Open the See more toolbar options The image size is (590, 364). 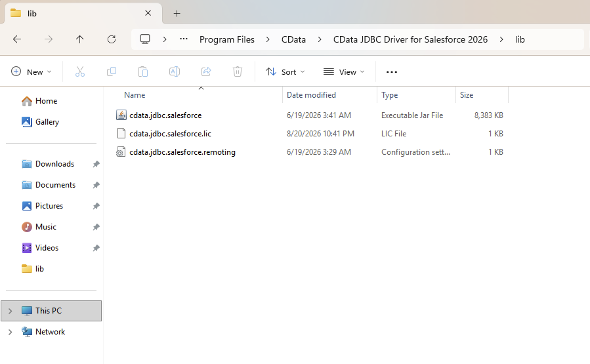(392, 72)
